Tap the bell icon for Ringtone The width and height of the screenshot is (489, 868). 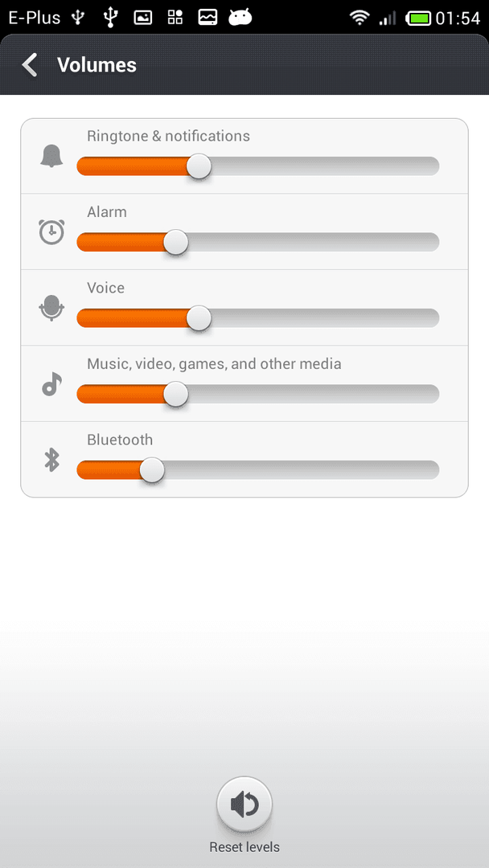tap(51, 157)
